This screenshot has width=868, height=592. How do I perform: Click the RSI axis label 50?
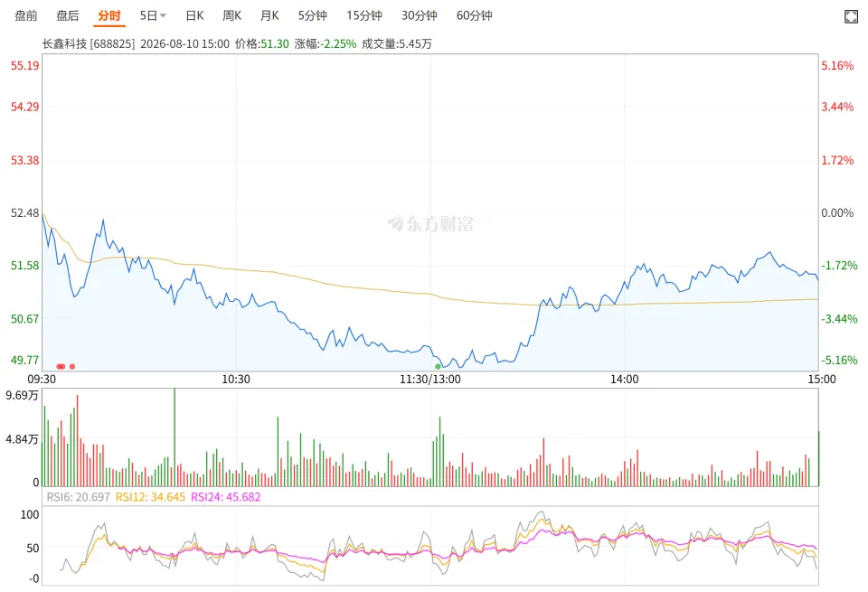tap(33, 548)
